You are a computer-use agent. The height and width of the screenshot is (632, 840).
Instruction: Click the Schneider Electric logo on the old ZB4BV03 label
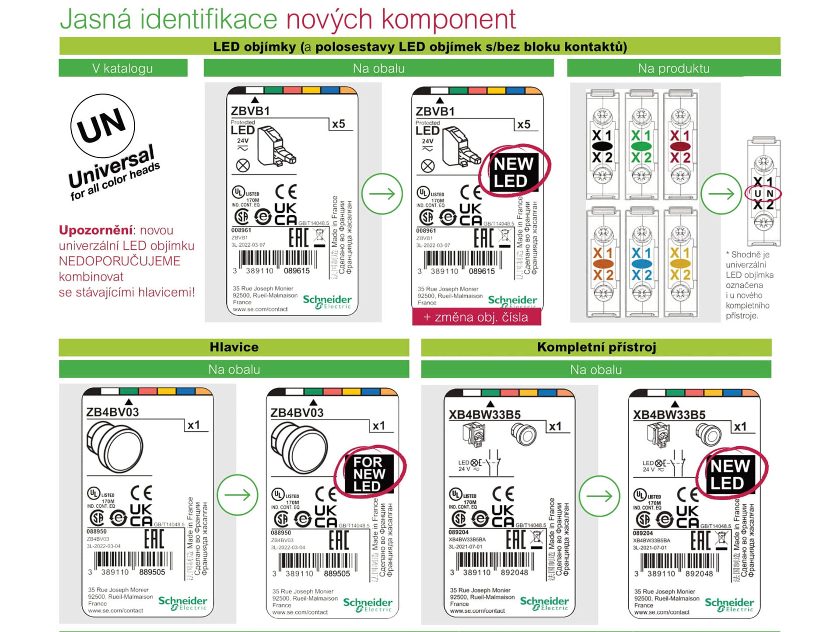coord(183,603)
